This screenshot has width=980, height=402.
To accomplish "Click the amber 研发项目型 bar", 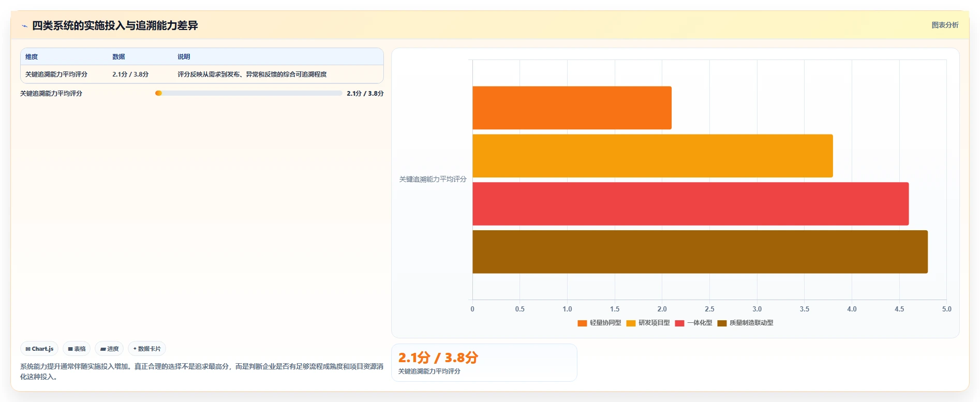I will pos(652,156).
